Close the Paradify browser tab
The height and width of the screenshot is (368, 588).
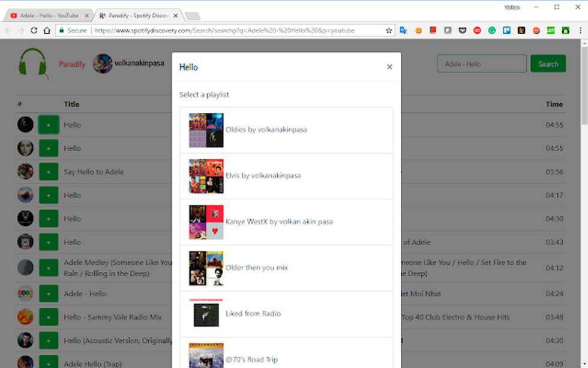[x=175, y=16]
